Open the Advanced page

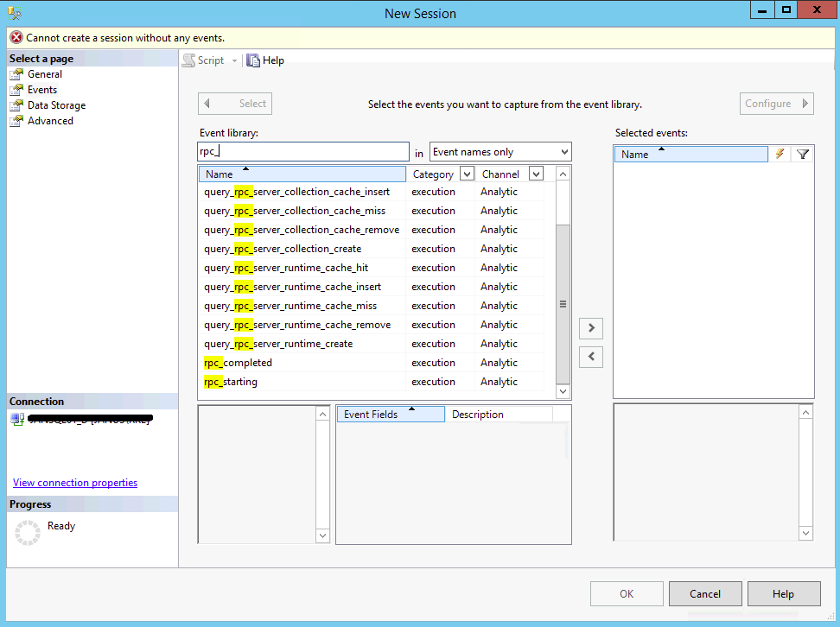tap(50, 121)
